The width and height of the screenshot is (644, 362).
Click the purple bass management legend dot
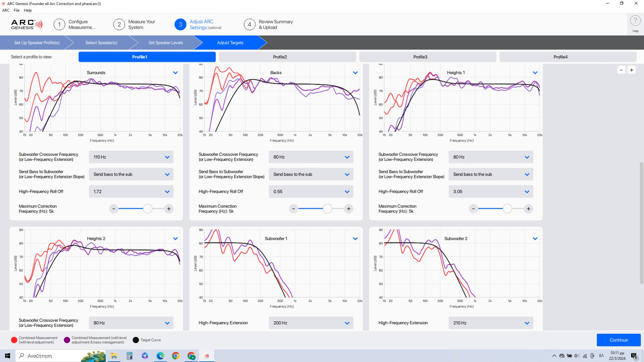pyautogui.click(x=67, y=340)
